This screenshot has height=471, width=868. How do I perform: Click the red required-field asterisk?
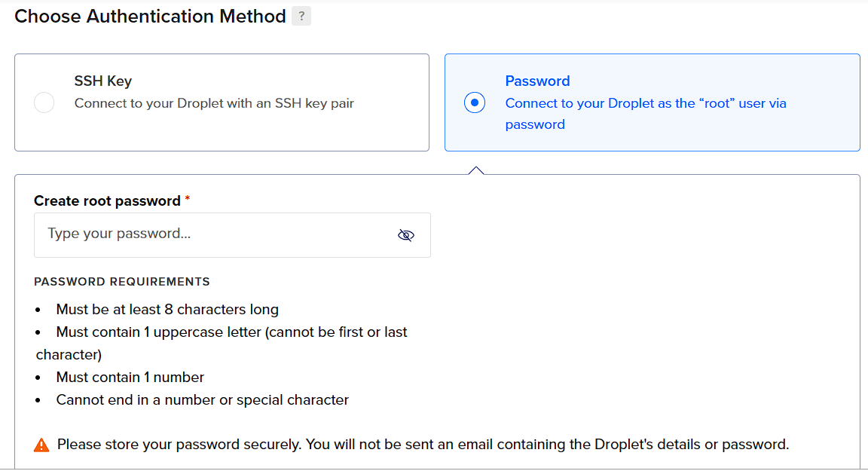(x=188, y=200)
